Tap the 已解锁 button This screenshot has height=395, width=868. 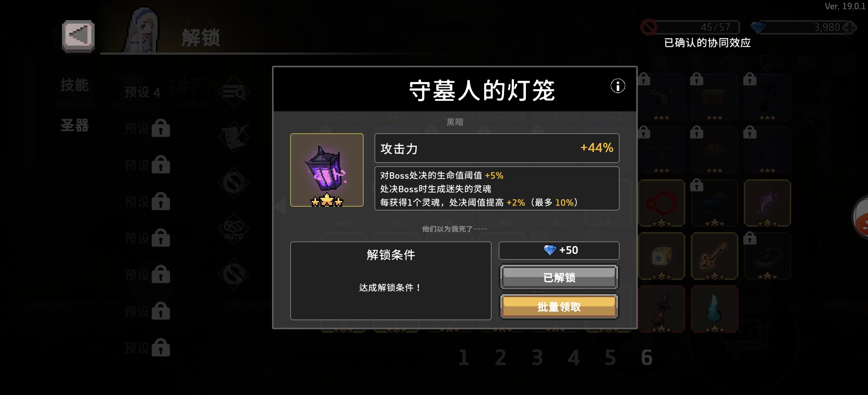[x=559, y=277]
